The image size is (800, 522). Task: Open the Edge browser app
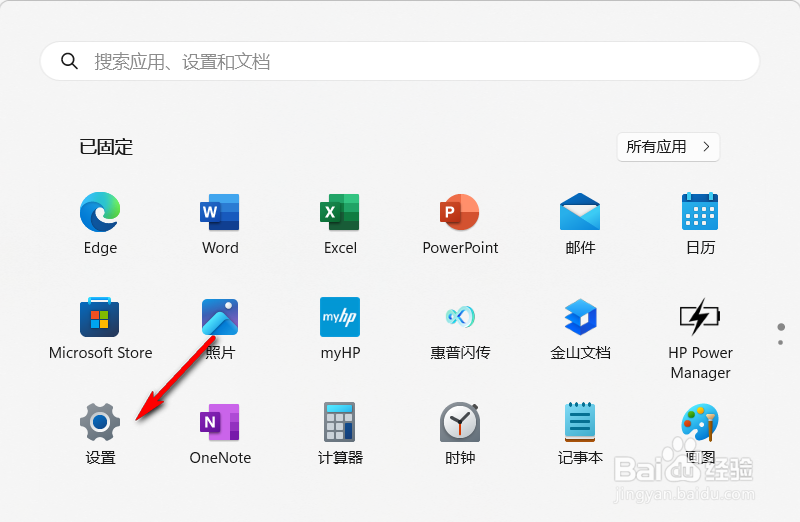point(100,223)
